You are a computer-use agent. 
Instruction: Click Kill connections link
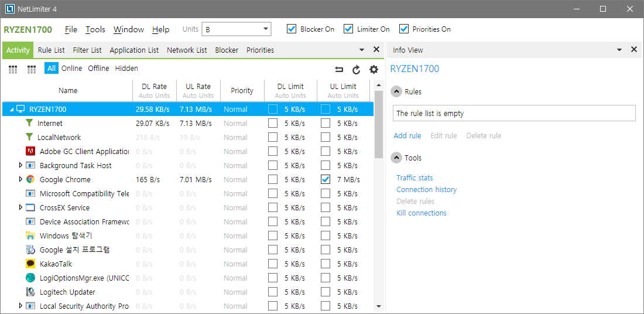pos(422,213)
